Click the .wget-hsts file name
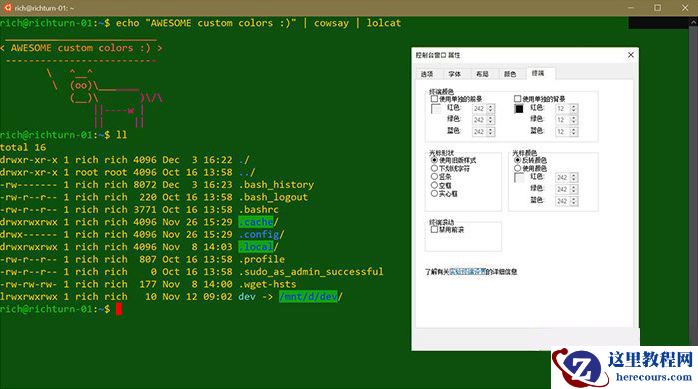Image resolution: width=698 pixels, height=389 pixels. click(268, 284)
